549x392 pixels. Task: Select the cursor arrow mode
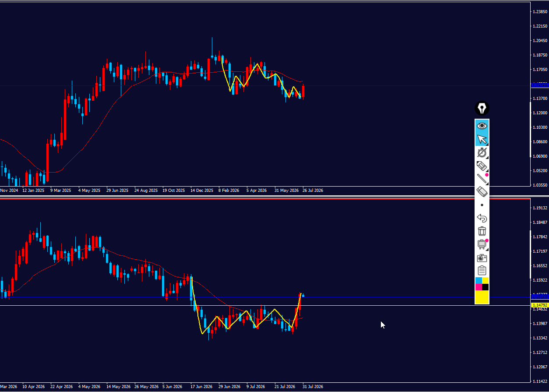pos(482,139)
